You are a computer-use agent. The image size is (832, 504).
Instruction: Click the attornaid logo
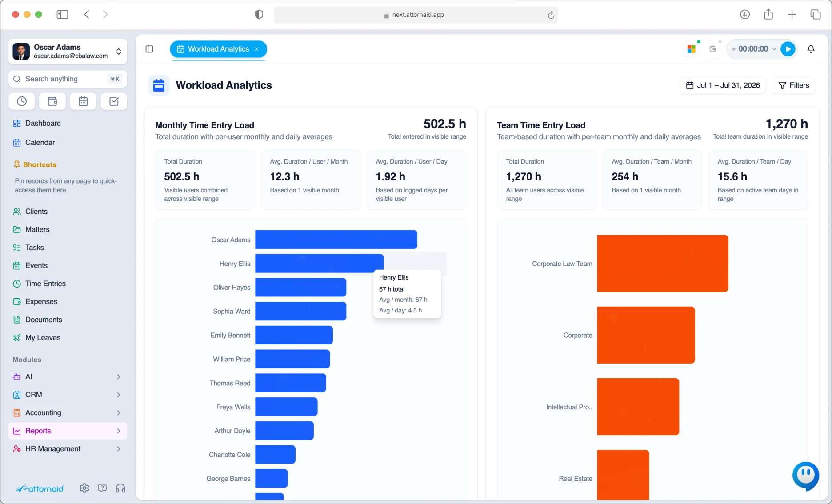pyautogui.click(x=40, y=488)
